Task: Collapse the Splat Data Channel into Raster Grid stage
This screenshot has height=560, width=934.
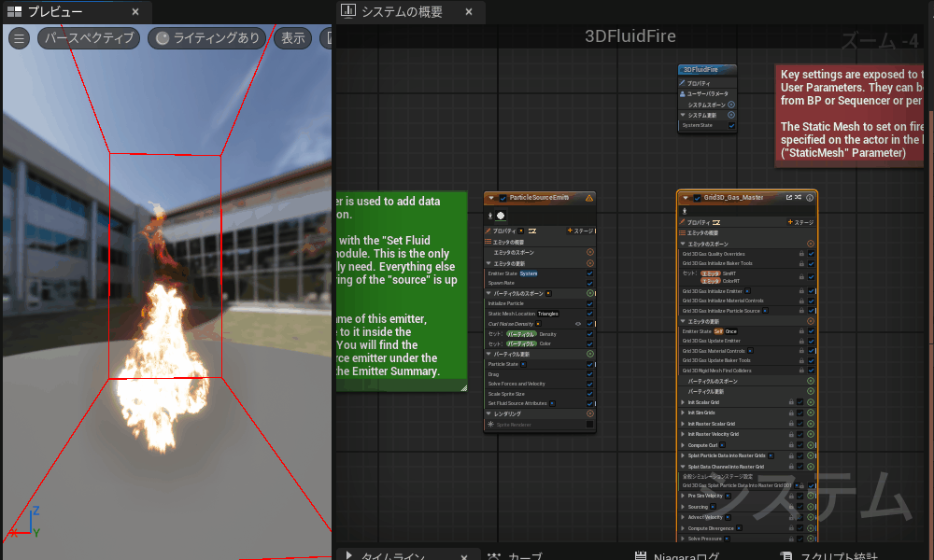Action: pyautogui.click(x=681, y=467)
